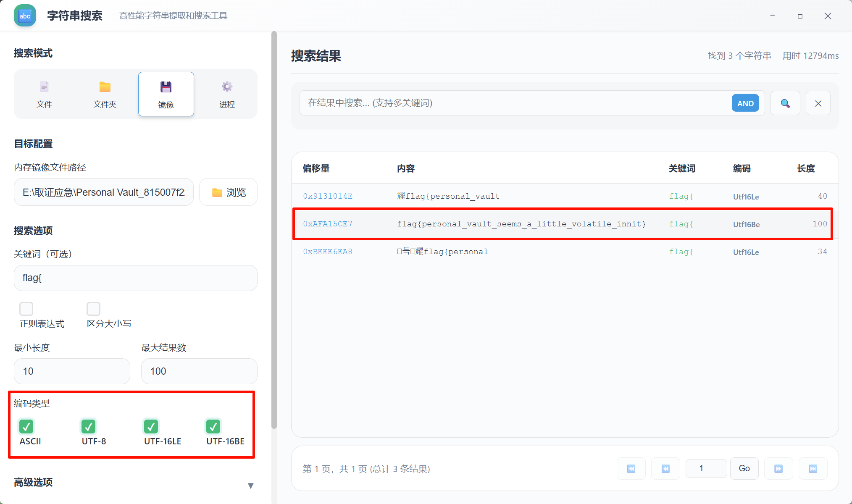Image resolution: width=852 pixels, height=504 pixels.
Task: Go to the last results page
Action: (813, 469)
